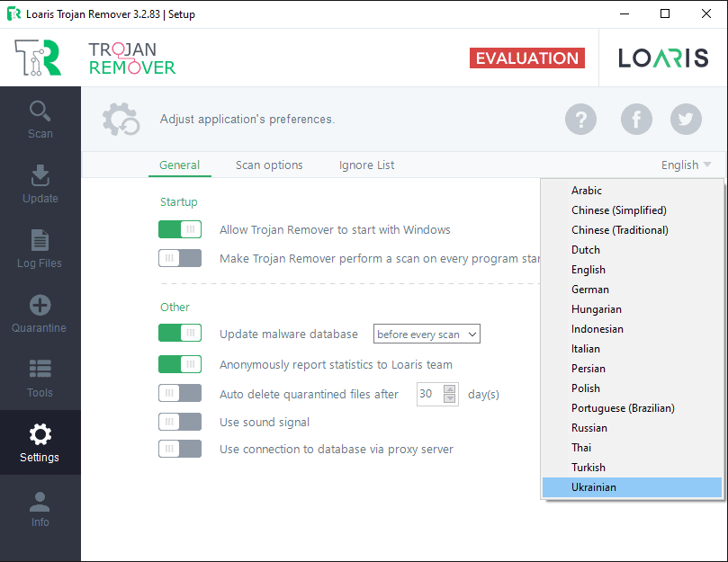This screenshot has height=562, width=728.
Task: Open the Twitter page icon
Action: (686, 120)
